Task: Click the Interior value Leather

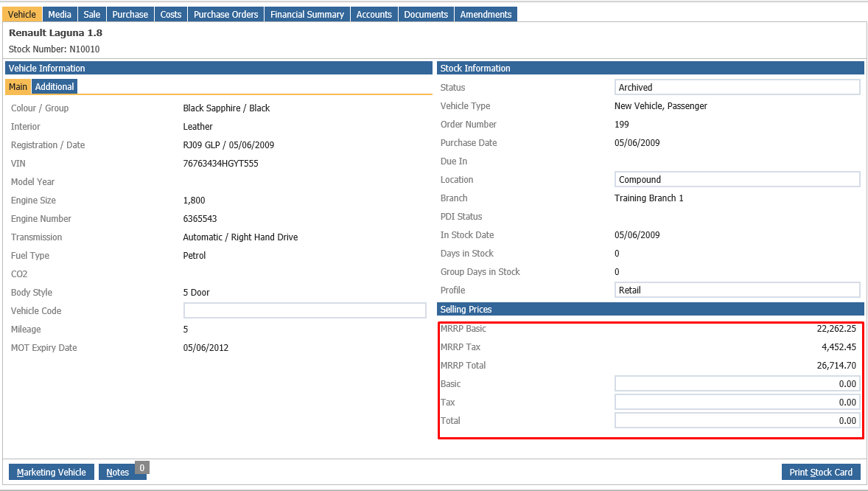Action: pos(197,126)
